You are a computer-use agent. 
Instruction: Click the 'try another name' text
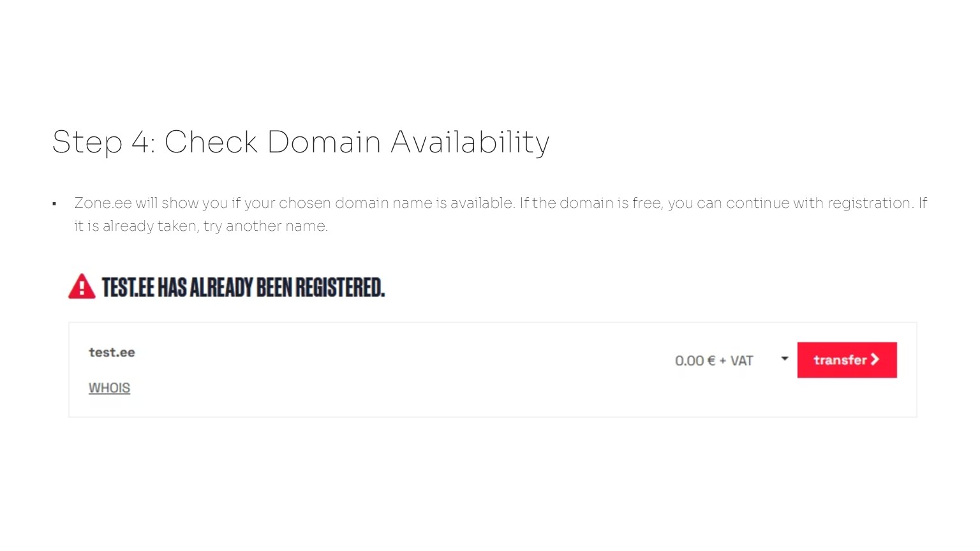(265, 226)
